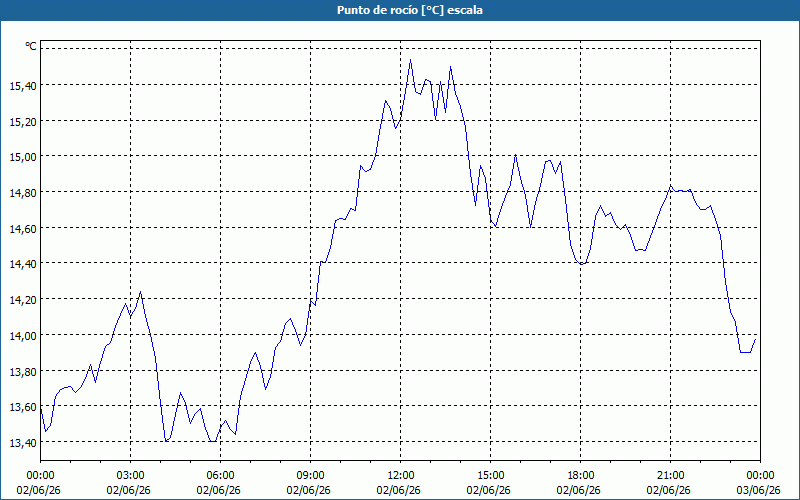Click the 03:00 time label

pos(131,476)
